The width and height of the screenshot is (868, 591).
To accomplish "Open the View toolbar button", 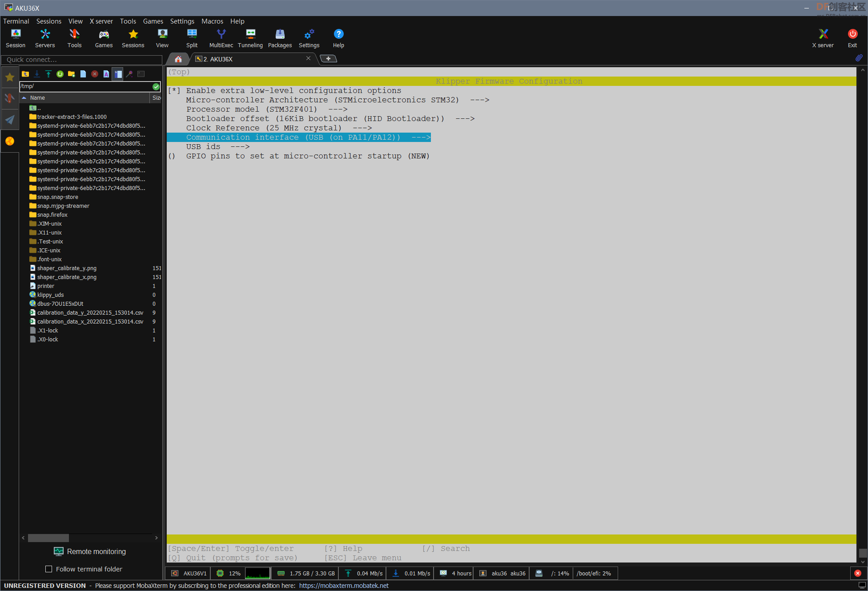I will click(x=162, y=38).
